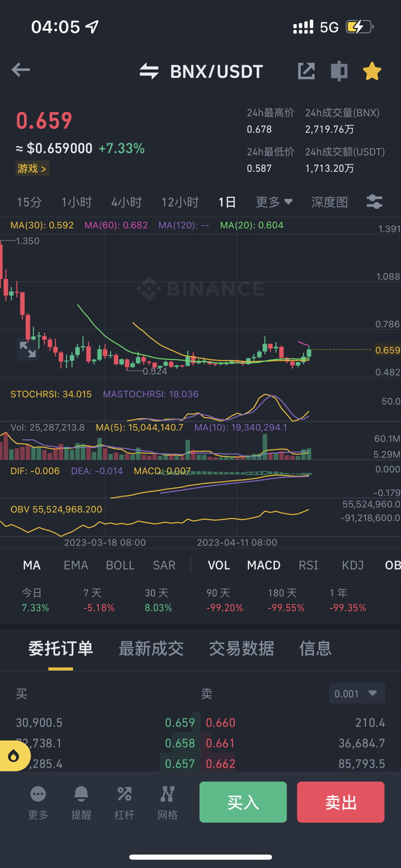This screenshot has width=401, height=868.
Task: Open the 信息 tab
Action: click(315, 649)
